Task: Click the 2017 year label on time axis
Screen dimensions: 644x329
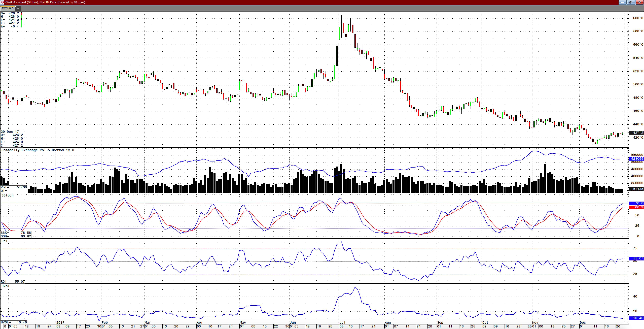Action: tap(61, 322)
